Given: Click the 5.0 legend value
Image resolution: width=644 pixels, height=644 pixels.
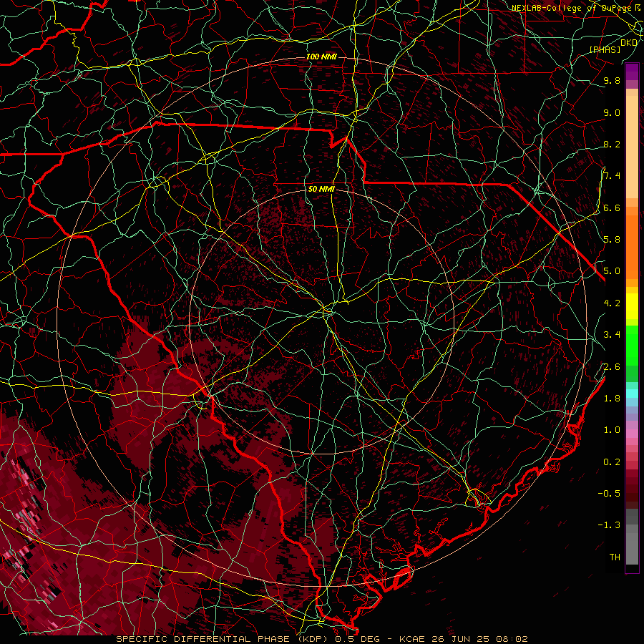Looking at the screenshot, I should 612,271.
